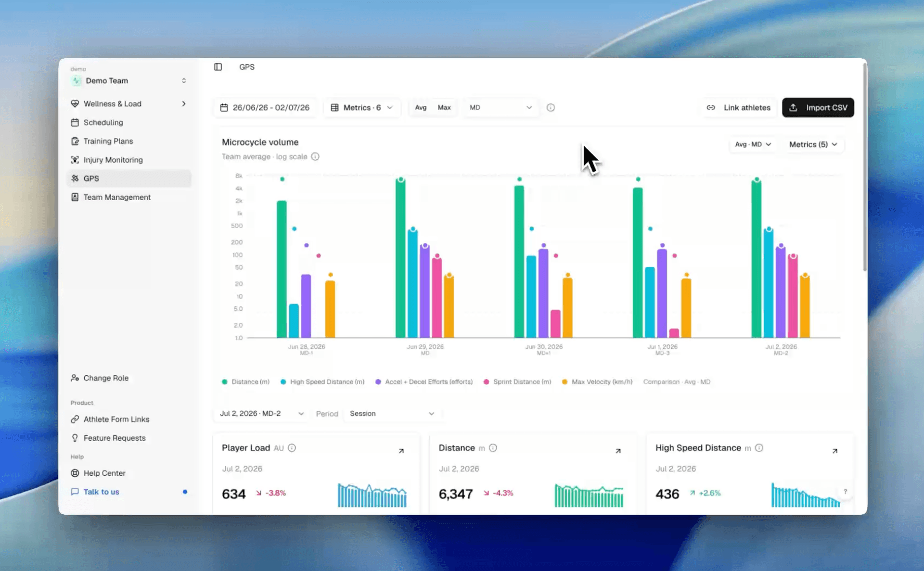Expand Player Load card arrow icon
The width and height of the screenshot is (924, 571).
coord(401,451)
